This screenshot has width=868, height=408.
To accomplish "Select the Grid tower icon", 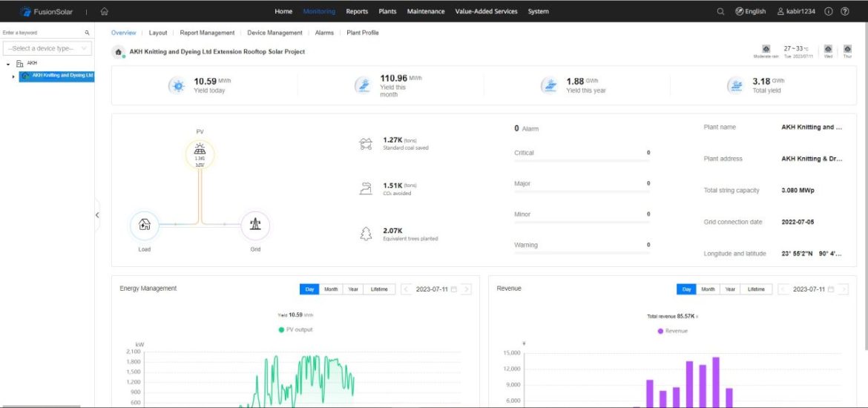I will 255,225.
